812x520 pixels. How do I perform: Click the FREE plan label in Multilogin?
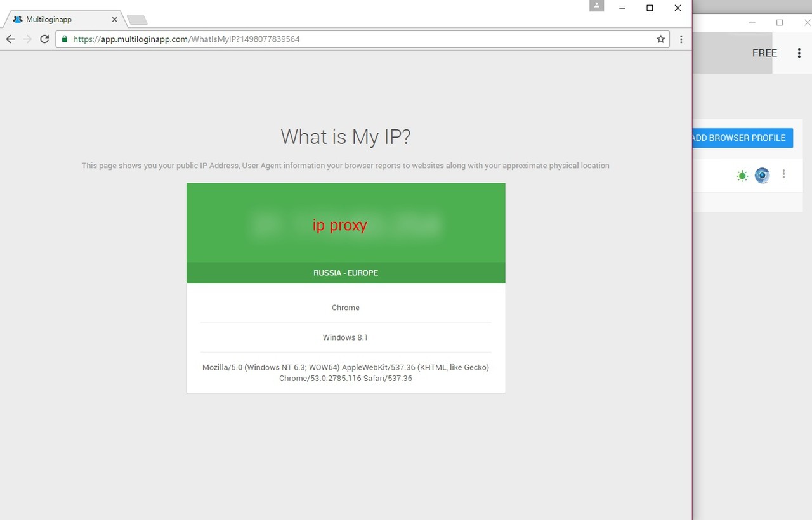click(764, 53)
